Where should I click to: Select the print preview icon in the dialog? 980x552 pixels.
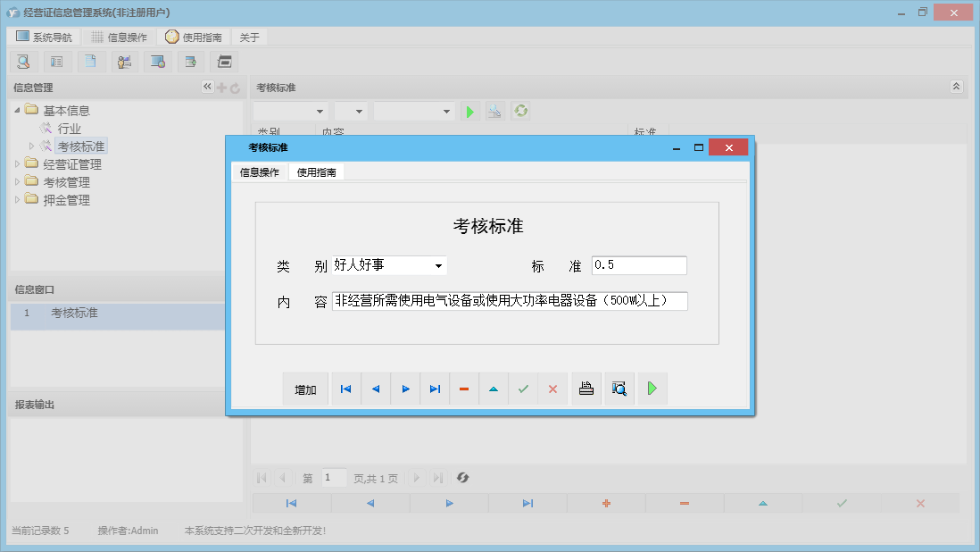(x=619, y=389)
